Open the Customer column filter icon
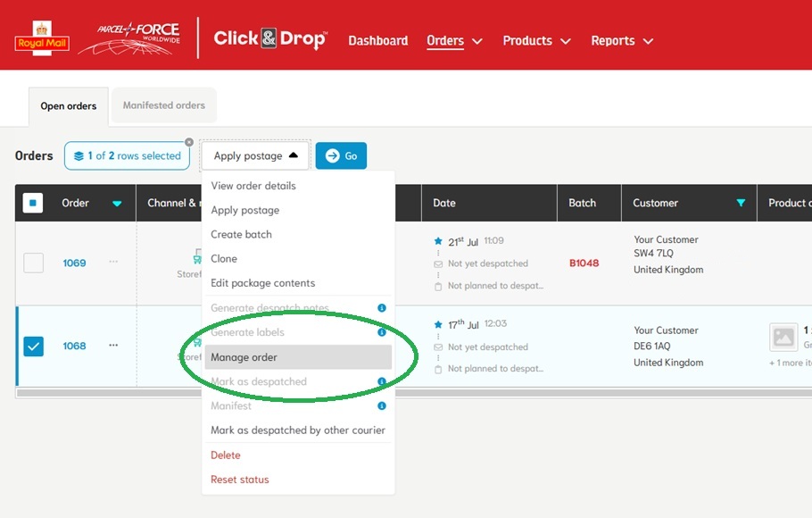This screenshot has width=812, height=518. (742, 203)
